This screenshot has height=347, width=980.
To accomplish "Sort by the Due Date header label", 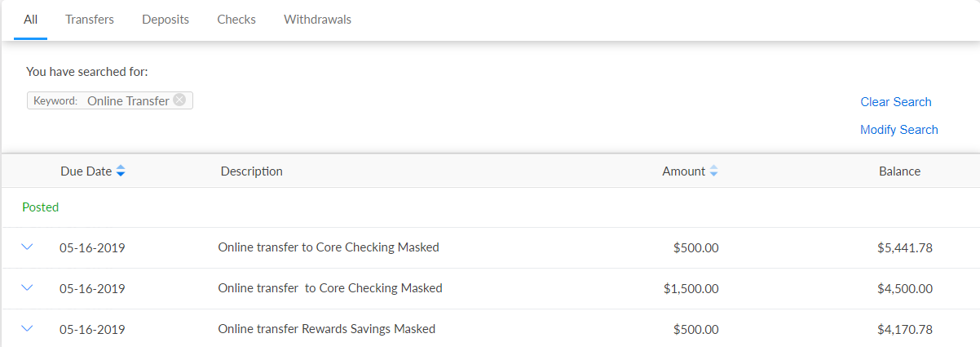I will [x=86, y=171].
